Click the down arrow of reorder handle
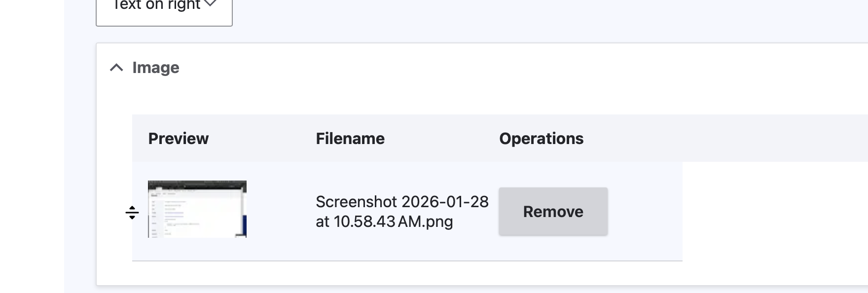This screenshot has height=293, width=868. 132,218
